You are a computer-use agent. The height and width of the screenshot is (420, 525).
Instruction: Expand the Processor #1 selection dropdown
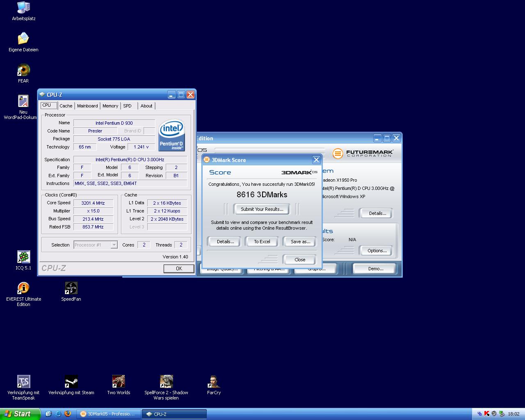coord(114,245)
